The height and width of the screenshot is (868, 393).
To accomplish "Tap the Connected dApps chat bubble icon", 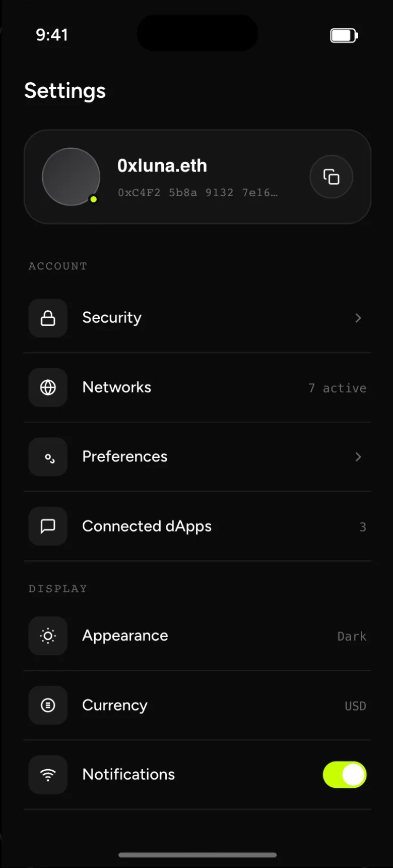I will (x=48, y=526).
